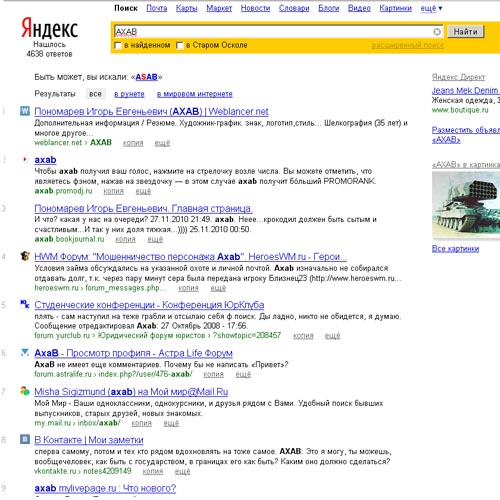Filter results 'в мировом интернете'
Screen dimensions: 500x500
[x=195, y=94]
